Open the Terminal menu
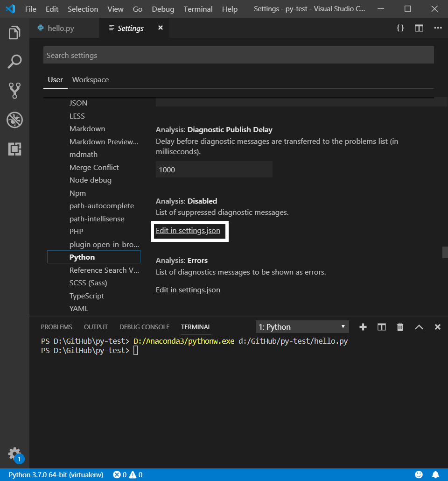 (198, 9)
